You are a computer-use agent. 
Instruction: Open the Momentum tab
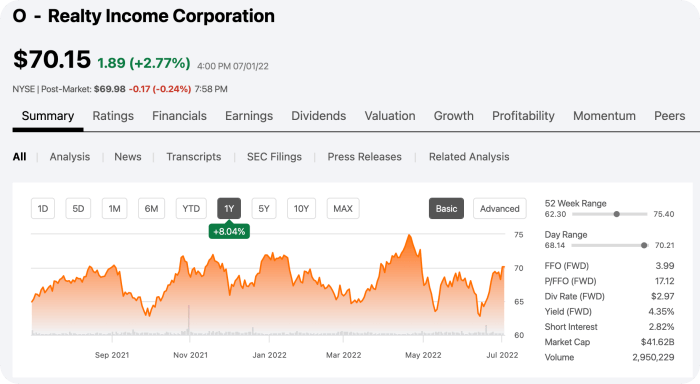(604, 116)
